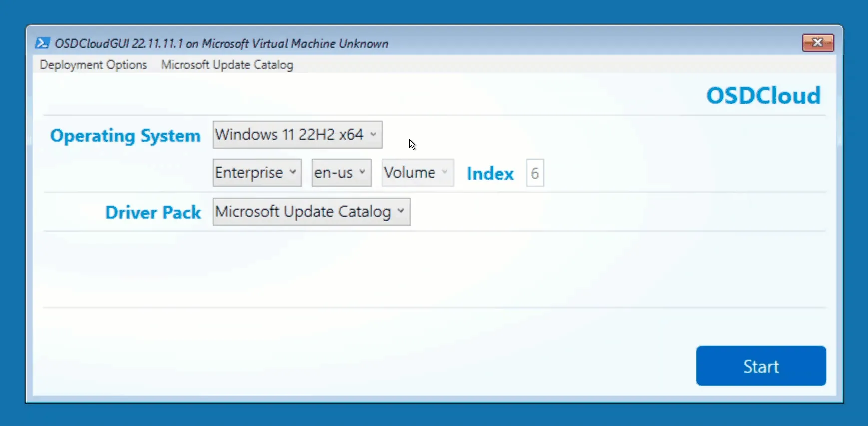Click the OSDCloudGUI 22.11.11.1 window title

pos(221,43)
